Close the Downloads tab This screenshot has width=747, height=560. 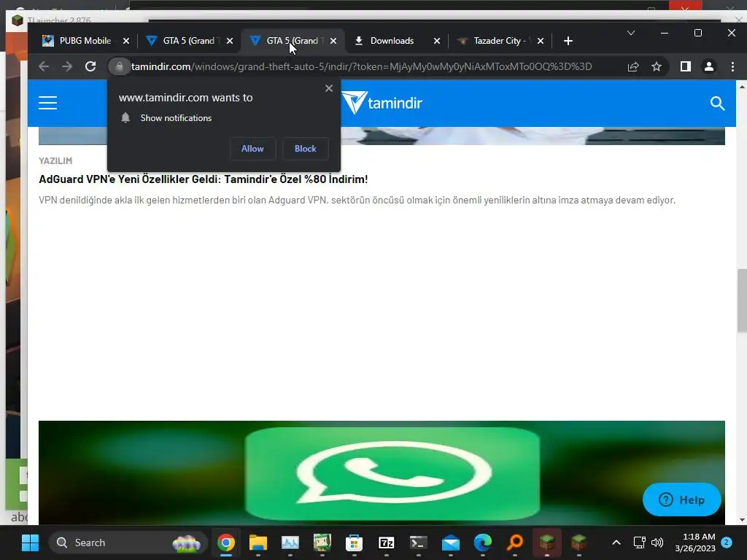coord(437,41)
